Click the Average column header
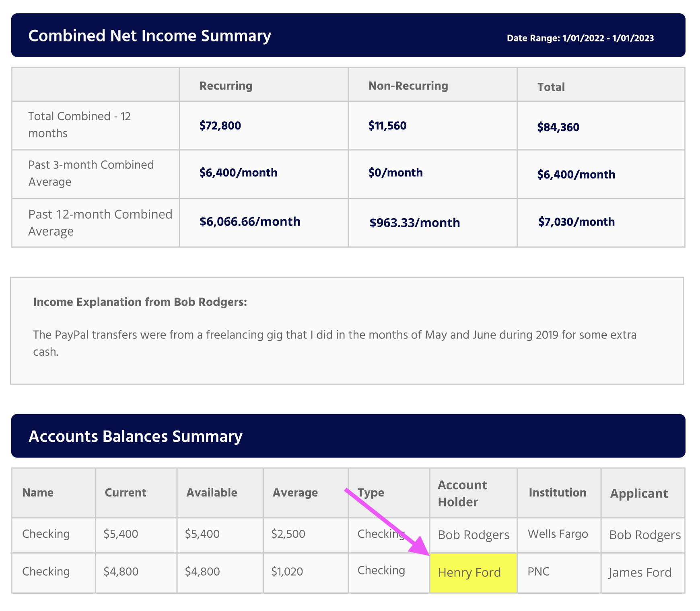 295,492
